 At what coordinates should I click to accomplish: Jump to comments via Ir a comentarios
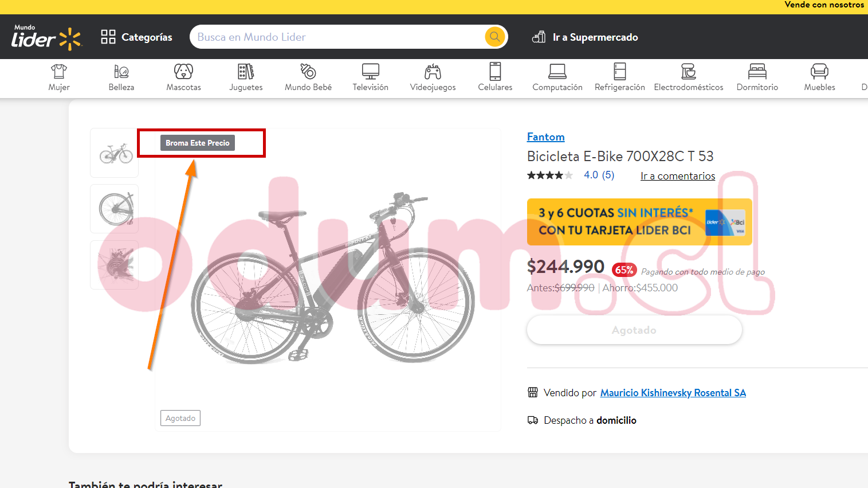click(x=678, y=176)
